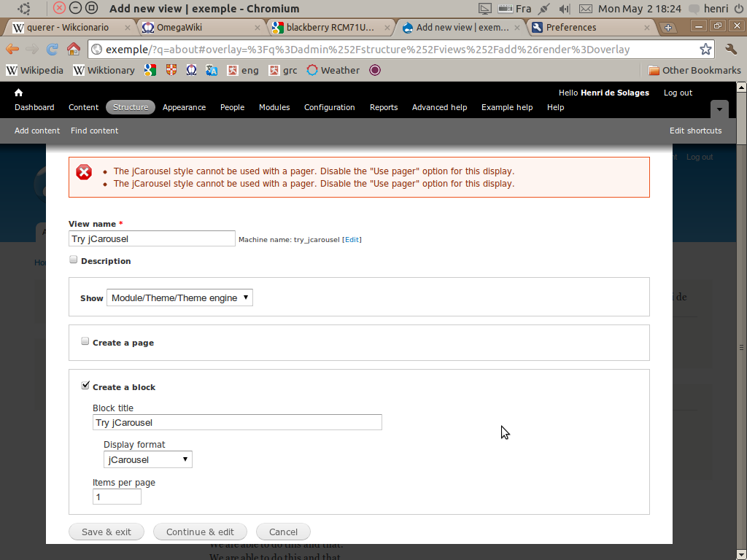Open the Ubuntu logo menu
The height and width of the screenshot is (560, 747).
point(24,9)
